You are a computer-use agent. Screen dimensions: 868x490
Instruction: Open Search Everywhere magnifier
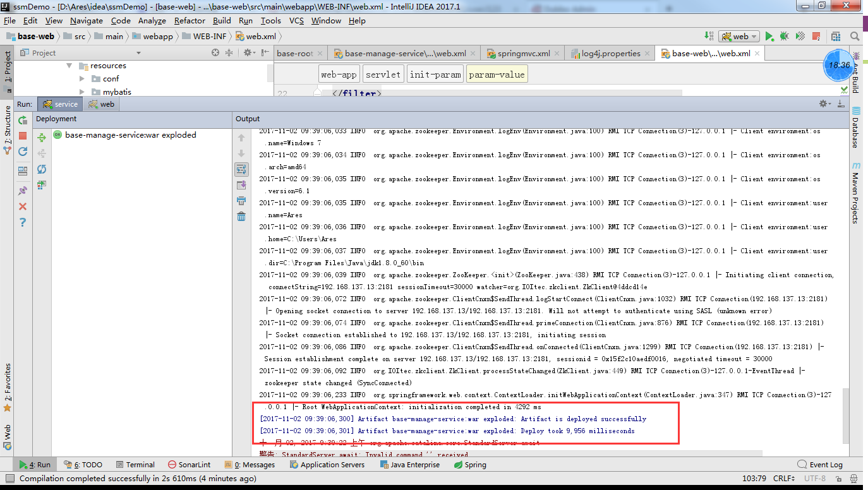click(855, 37)
